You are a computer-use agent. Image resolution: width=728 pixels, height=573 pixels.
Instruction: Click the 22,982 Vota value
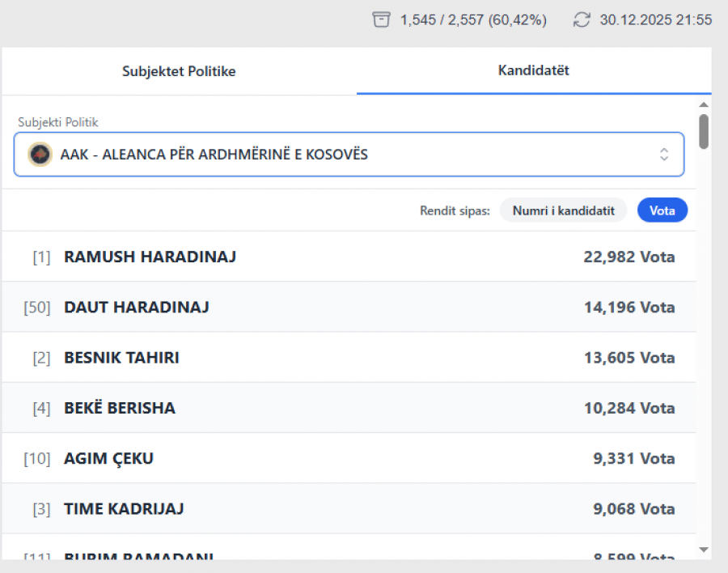[x=629, y=257]
